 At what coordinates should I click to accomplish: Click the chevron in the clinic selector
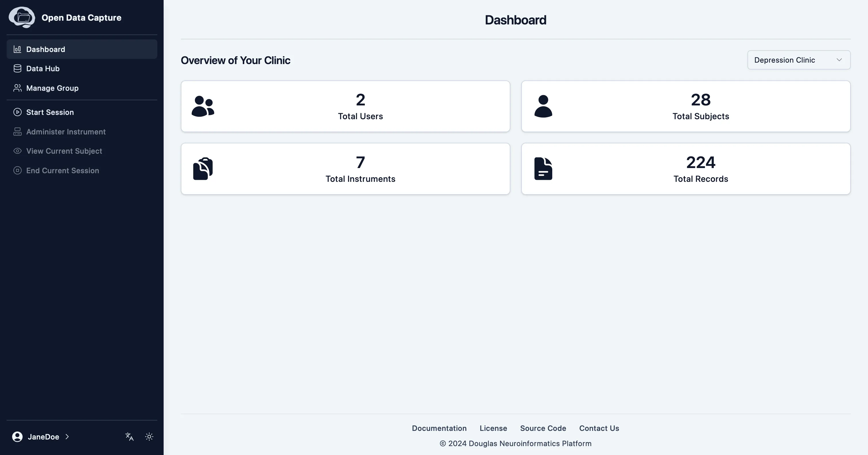click(839, 60)
